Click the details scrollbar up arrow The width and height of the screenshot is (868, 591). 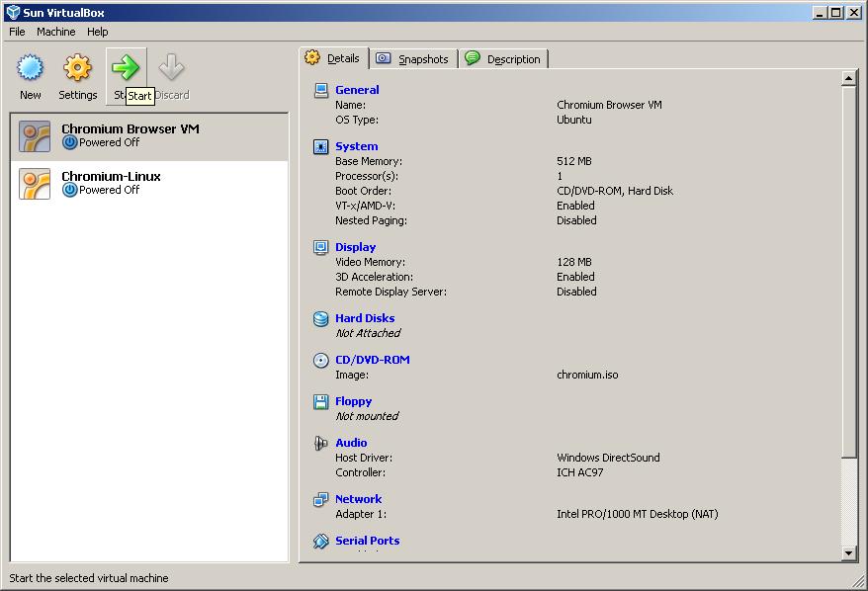coord(848,78)
